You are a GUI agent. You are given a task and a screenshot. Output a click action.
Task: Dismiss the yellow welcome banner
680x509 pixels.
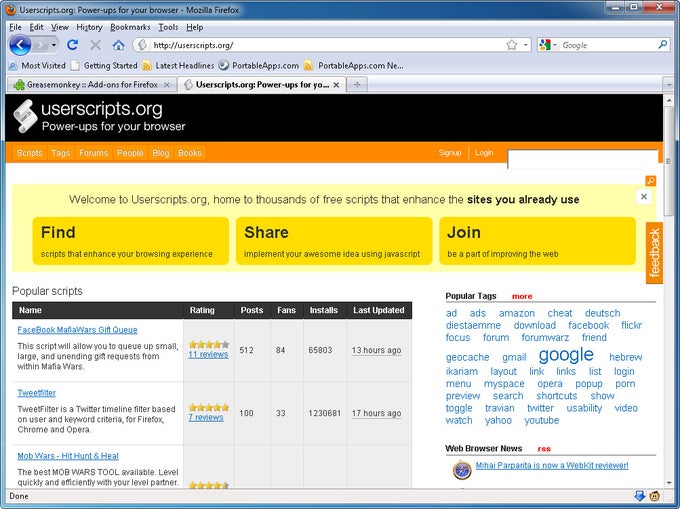coord(644,196)
